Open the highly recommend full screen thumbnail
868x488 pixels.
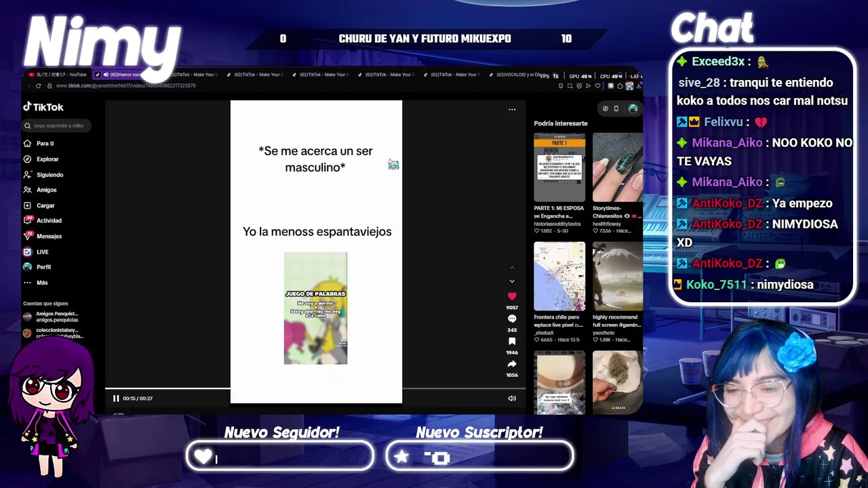click(617, 276)
